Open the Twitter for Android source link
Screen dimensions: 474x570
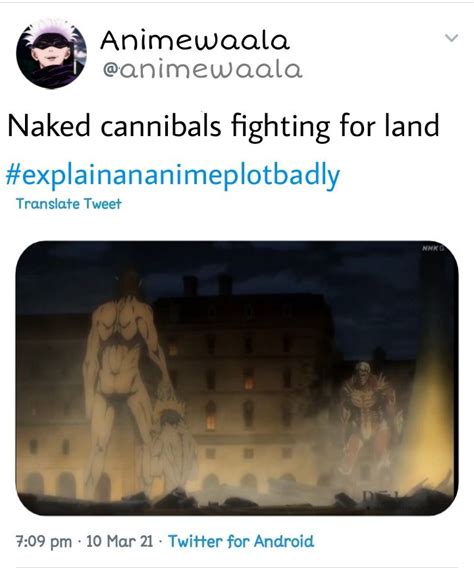point(241,541)
